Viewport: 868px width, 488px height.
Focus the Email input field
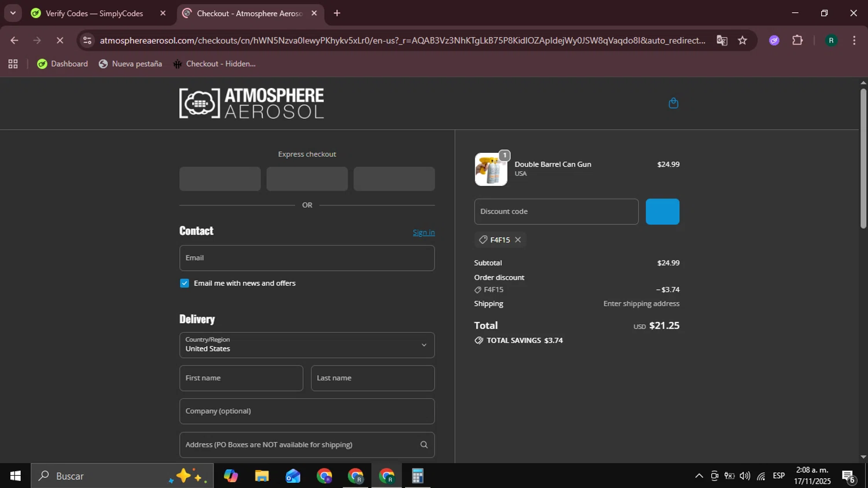click(x=307, y=258)
